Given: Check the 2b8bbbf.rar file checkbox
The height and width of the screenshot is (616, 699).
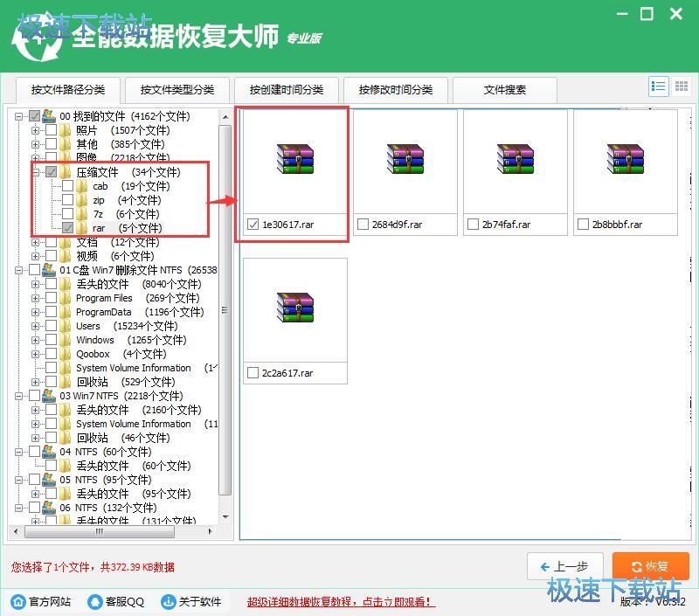Looking at the screenshot, I should click(x=583, y=224).
